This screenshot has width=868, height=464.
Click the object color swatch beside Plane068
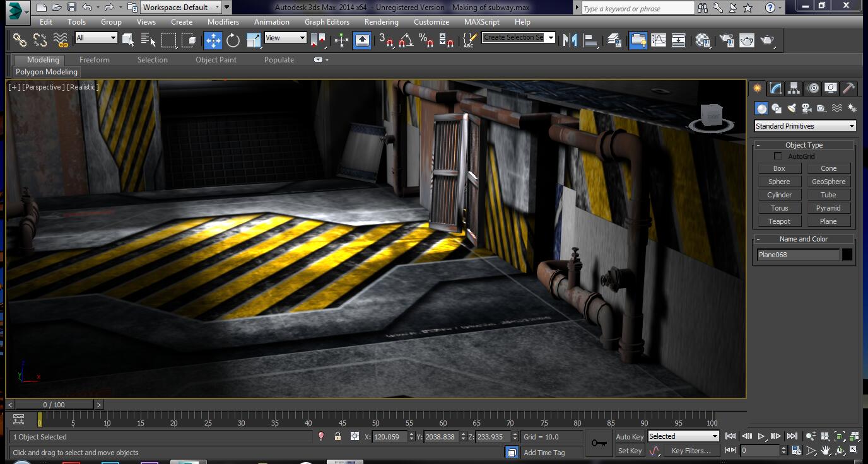[x=847, y=255]
